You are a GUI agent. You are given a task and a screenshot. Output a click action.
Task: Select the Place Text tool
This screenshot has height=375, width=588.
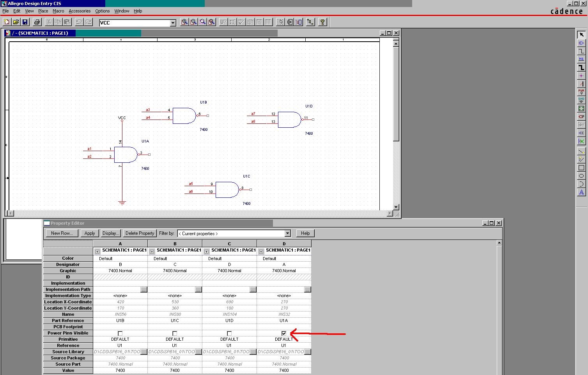(581, 192)
